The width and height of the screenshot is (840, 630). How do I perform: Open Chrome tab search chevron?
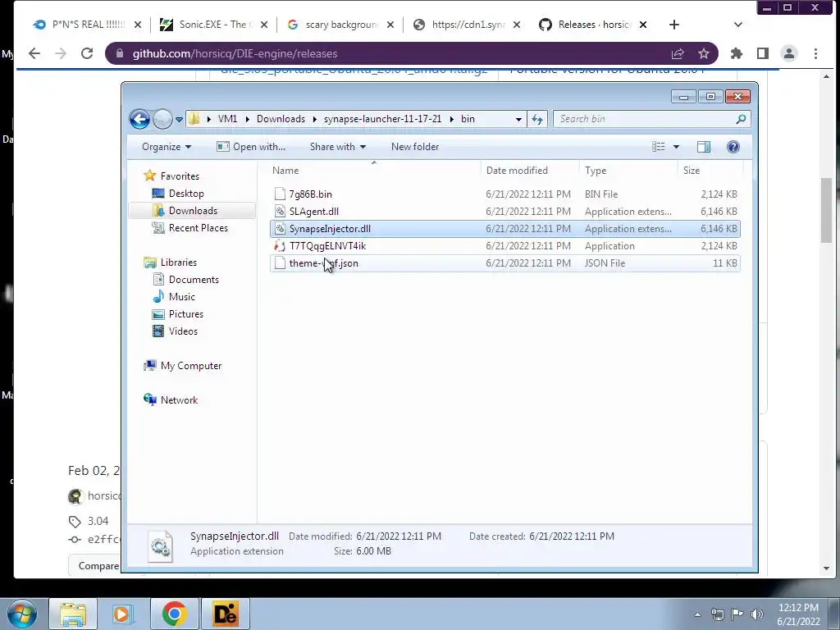coord(737,25)
